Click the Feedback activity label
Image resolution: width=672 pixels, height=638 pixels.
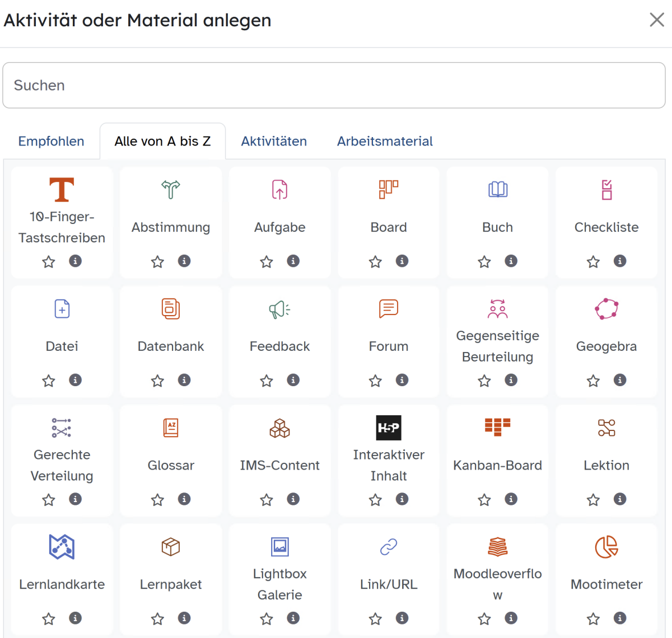click(x=279, y=346)
